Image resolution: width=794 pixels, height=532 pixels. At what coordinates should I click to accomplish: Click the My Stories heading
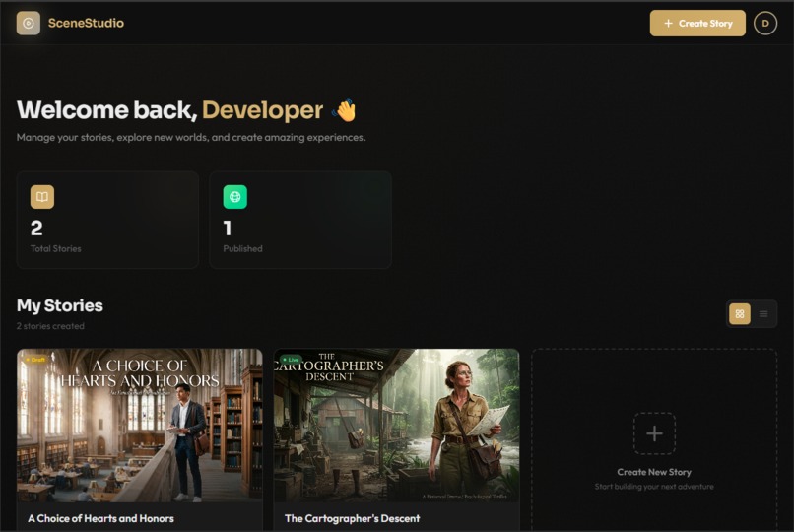pyautogui.click(x=60, y=305)
